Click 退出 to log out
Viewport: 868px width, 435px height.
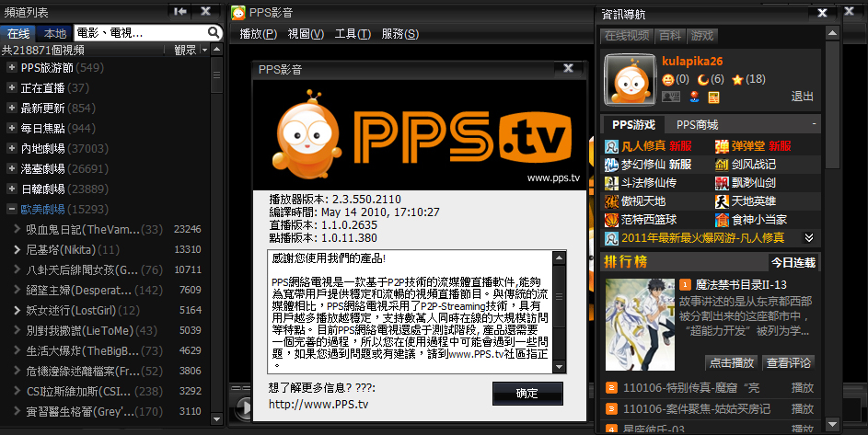pyautogui.click(x=802, y=97)
